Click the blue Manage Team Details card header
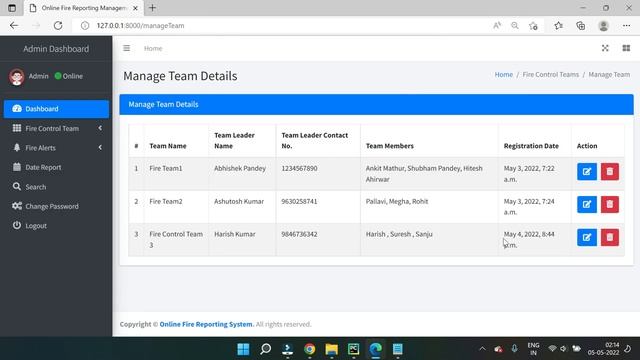 (376, 104)
